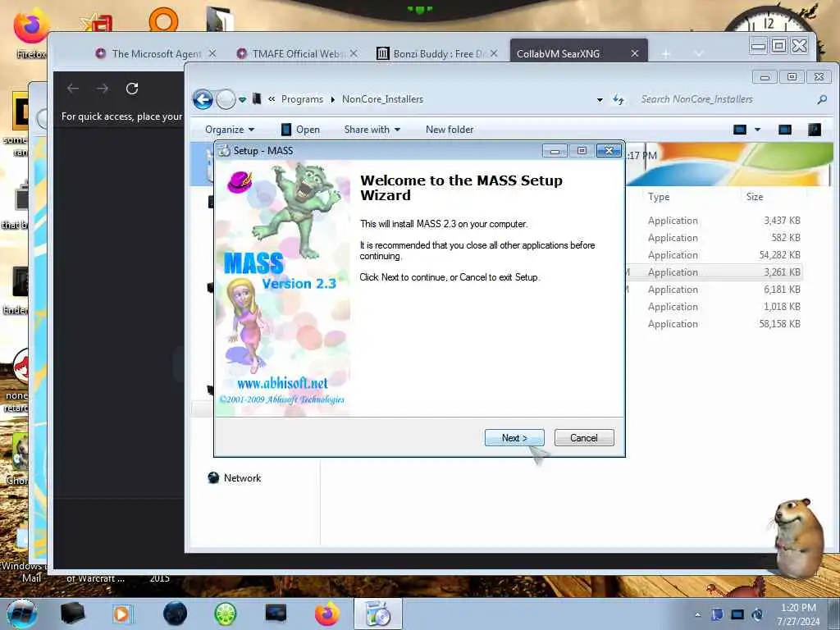
Task: Open Explorer help icon
Action: pyautogui.click(x=815, y=129)
